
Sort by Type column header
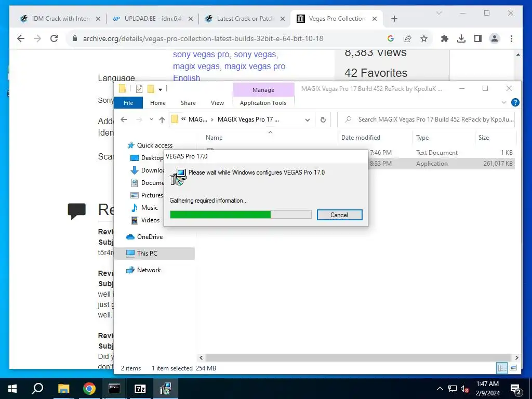click(422, 138)
